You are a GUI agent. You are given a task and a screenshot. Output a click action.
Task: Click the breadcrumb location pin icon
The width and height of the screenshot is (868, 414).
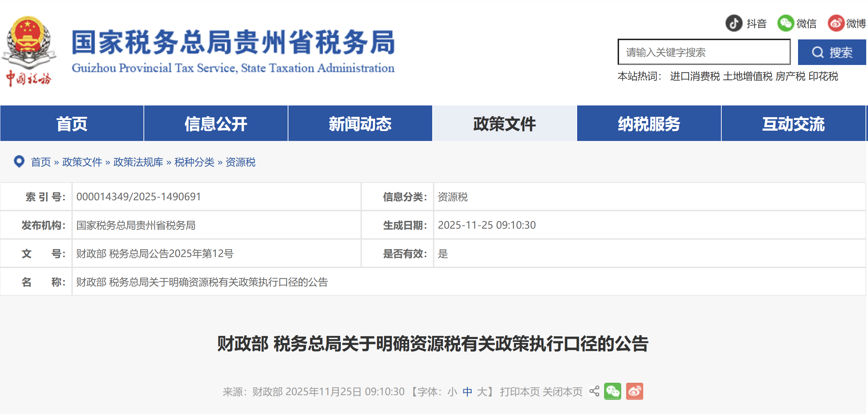19,162
